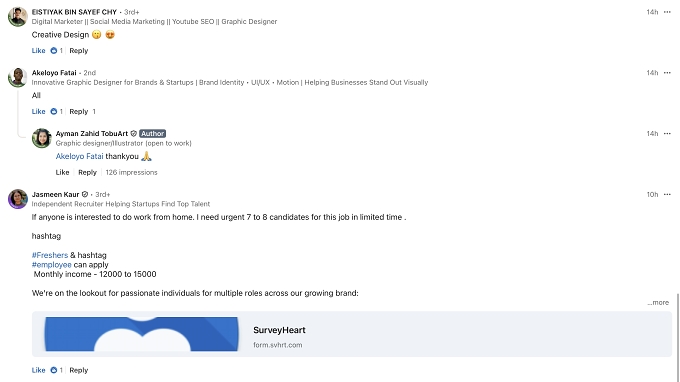Open the SurveyHeart link preview title

279,330
